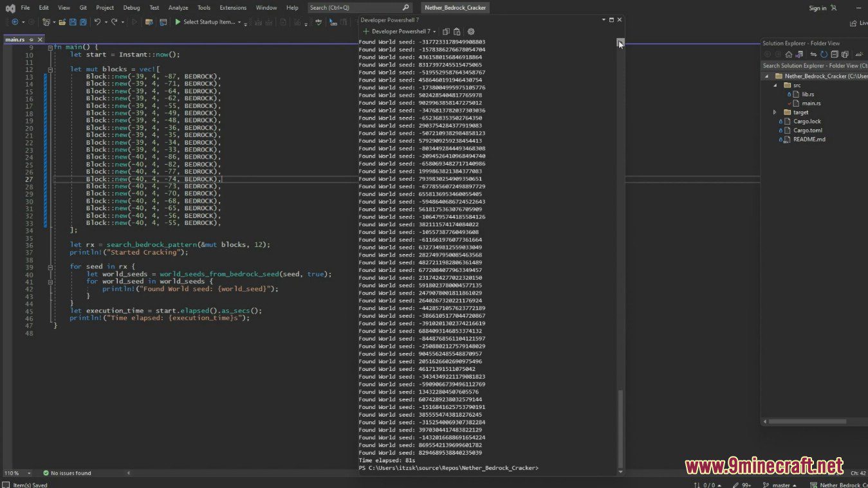The width and height of the screenshot is (868, 488).
Task: Click the terminal paste clipboard icon
Action: pos(457,32)
